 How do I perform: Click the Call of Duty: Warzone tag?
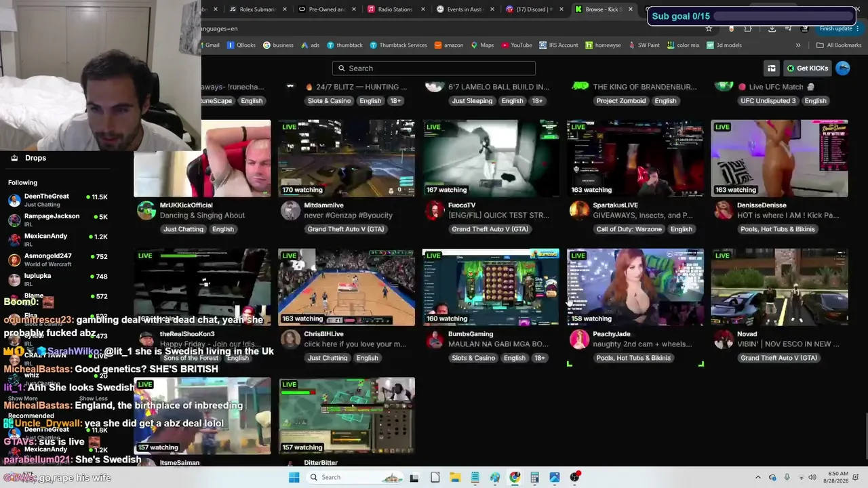630,229
